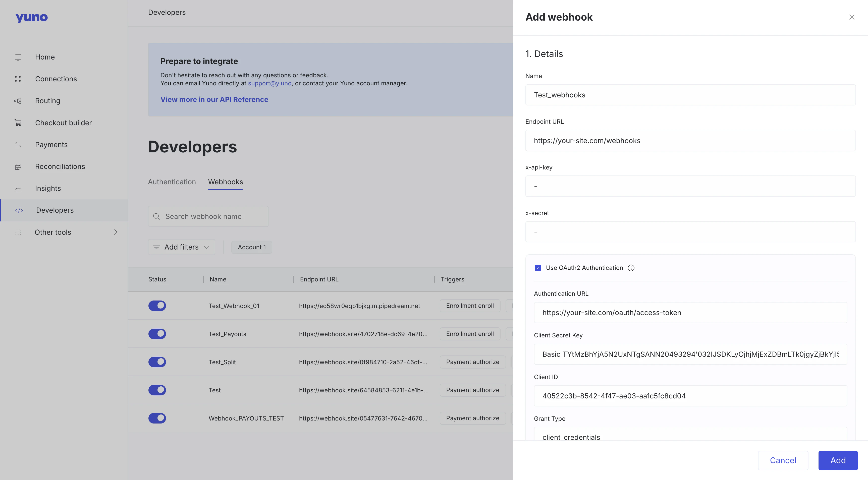Viewport: 868px width, 480px height.
Task: Click OAuth2 Authentication info icon
Action: (x=631, y=268)
